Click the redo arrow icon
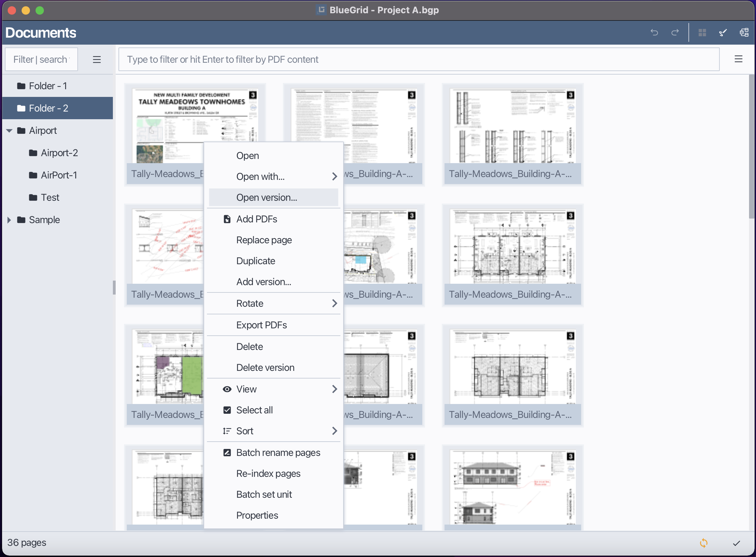The image size is (756, 557). tap(675, 32)
